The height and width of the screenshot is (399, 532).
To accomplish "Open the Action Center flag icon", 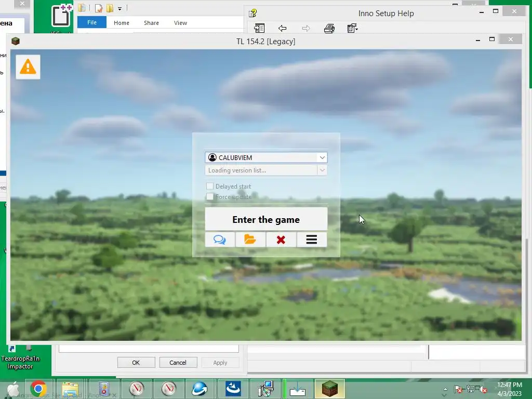I will click(458, 389).
